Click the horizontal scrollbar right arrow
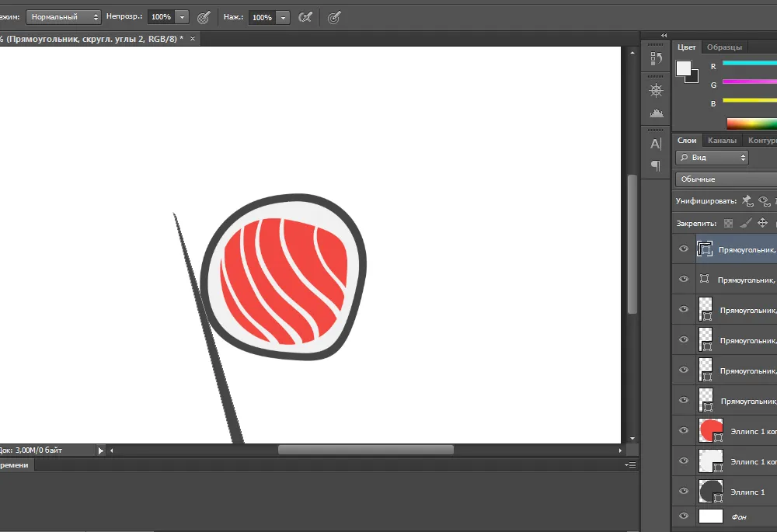Viewport: 777px width, 532px height. 620,450
